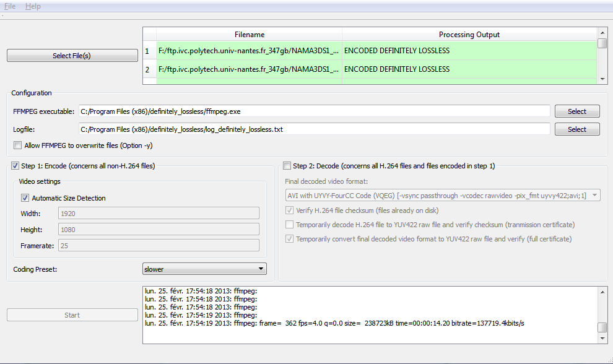This screenshot has height=364, width=613.
Task: Select row header number 2
Action: tap(149, 69)
